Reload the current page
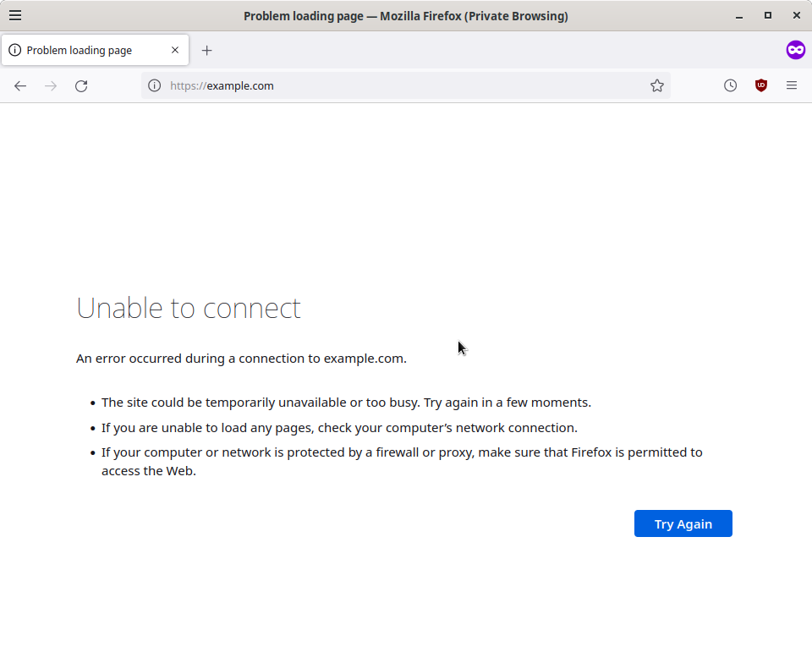 [x=81, y=85]
